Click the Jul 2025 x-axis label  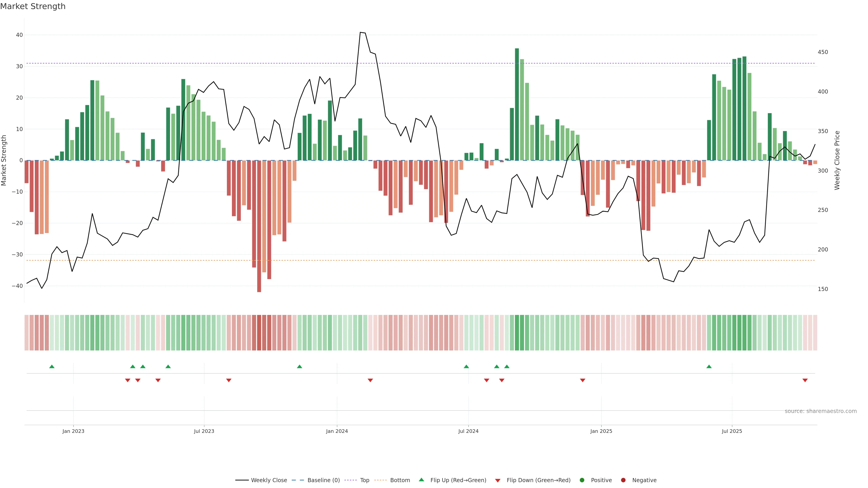pos(732,431)
